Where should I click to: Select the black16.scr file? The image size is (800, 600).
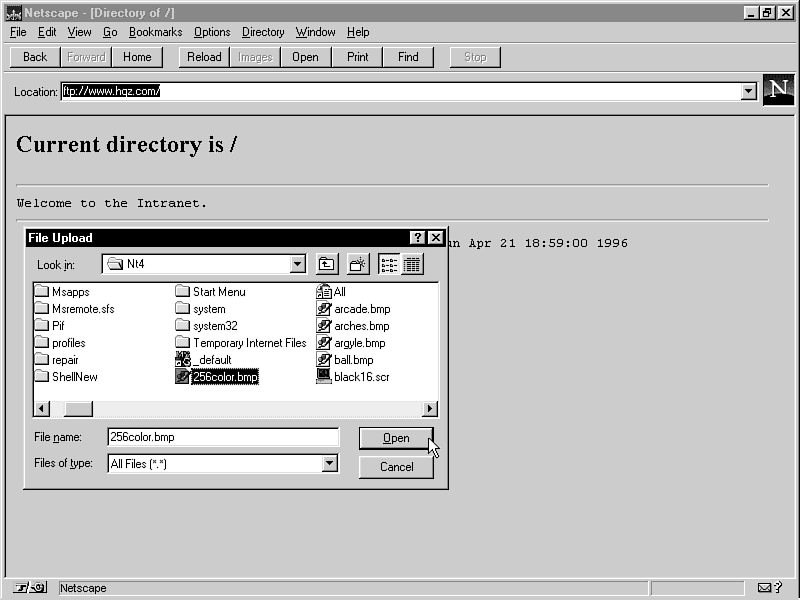click(361, 377)
